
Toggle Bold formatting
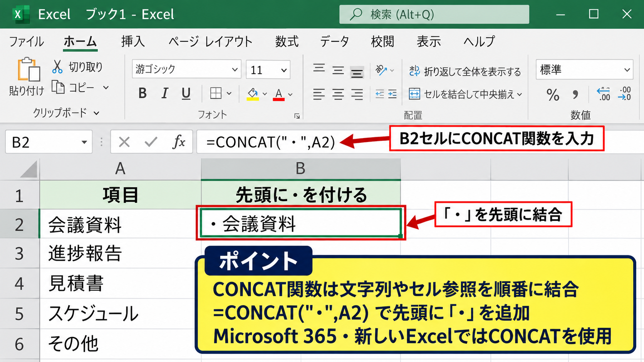[x=143, y=93]
